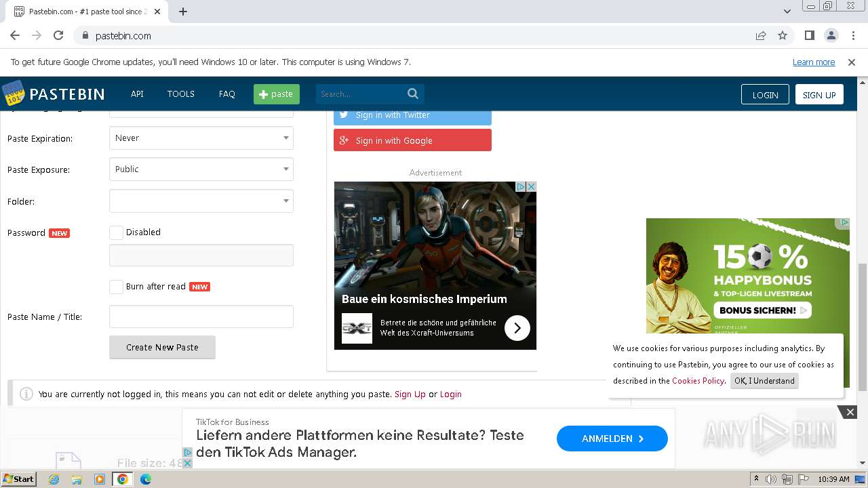Viewport: 868px width, 488px height.
Task: Open Microsoft Edge from taskbar
Action: [146, 479]
